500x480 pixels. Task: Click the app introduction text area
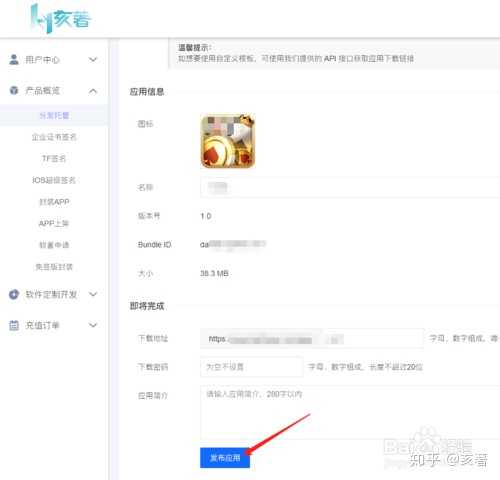350,412
